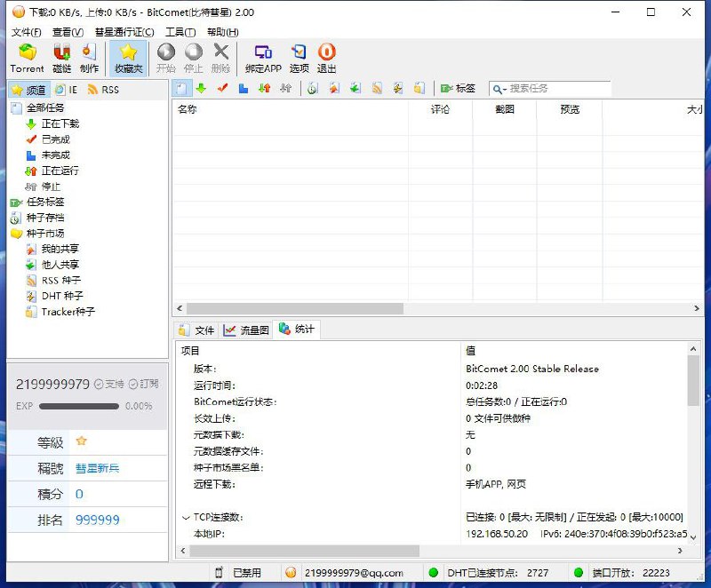Open the search box magnifier dropdown
Viewport: 711px width, 588px height.
point(499,89)
